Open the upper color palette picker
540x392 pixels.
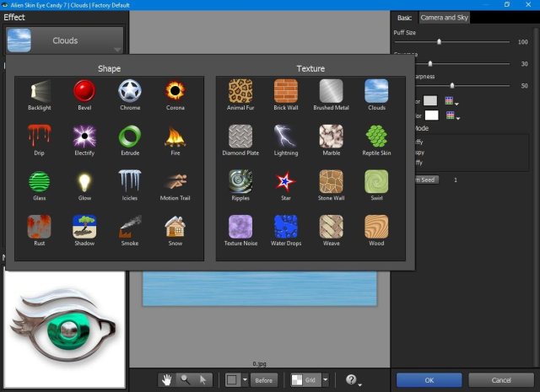click(451, 101)
